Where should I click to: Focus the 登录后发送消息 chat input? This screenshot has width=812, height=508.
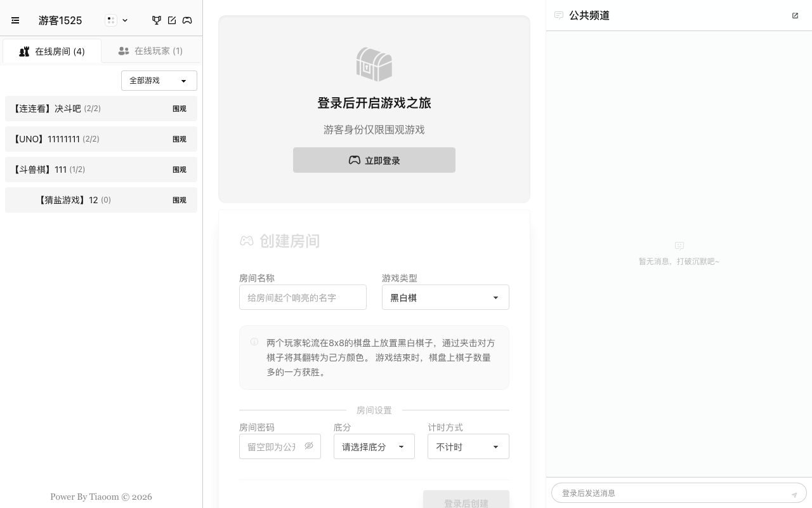pos(679,493)
